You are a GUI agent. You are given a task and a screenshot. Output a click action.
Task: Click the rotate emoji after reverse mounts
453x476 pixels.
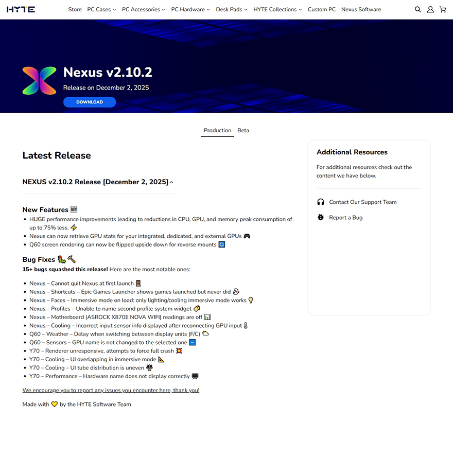click(x=222, y=244)
